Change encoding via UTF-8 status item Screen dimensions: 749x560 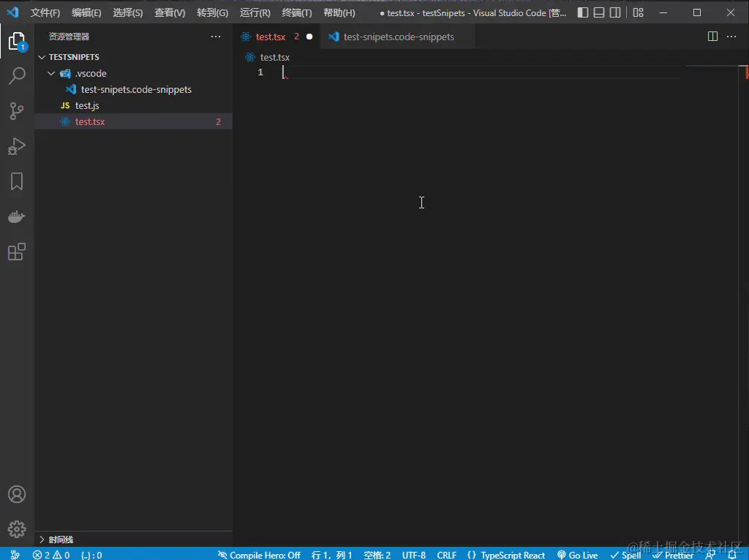coord(414,555)
